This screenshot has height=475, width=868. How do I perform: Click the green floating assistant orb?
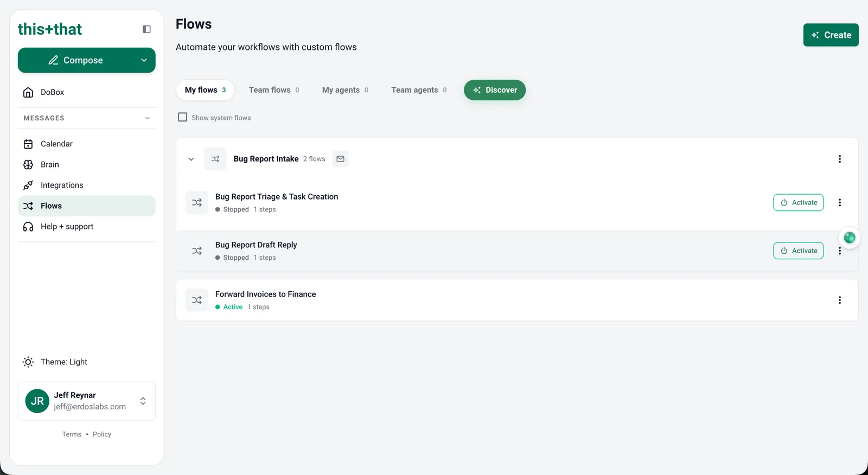(849, 237)
